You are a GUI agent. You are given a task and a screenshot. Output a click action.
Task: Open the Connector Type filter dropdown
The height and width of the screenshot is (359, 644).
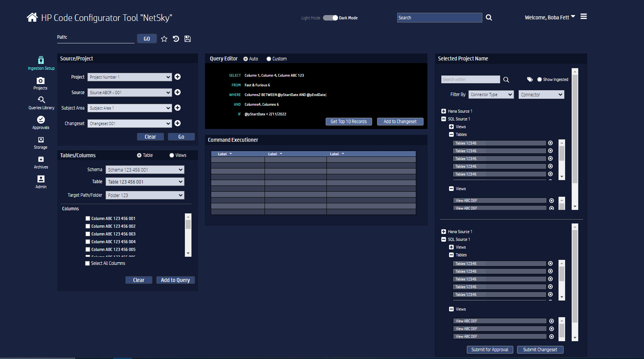tap(491, 94)
